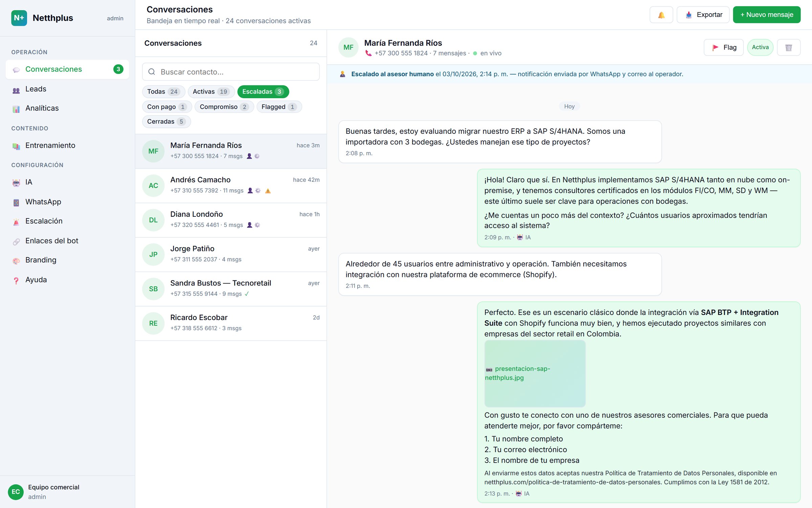Click the trash delete conversation icon
Viewport: 812px width, 508px height.
(788, 47)
